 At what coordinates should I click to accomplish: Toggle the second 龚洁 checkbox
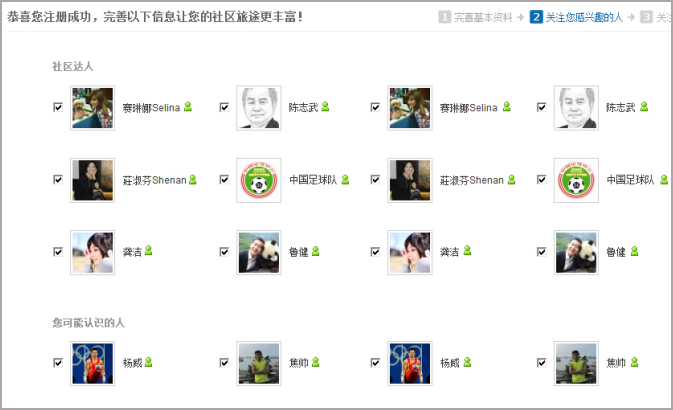[x=375, y=252]
